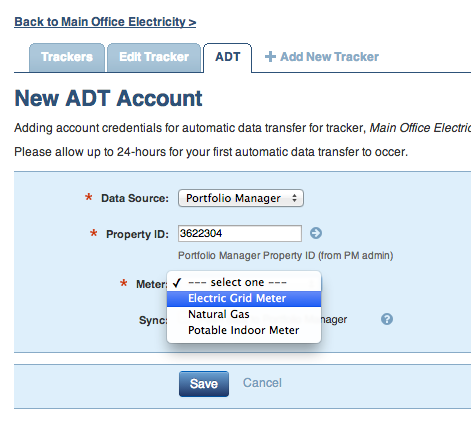This screenshot has width=471, height=438.
Task: Follow Back to Main Office Electricity link
Action: click(x=105, y=22)
